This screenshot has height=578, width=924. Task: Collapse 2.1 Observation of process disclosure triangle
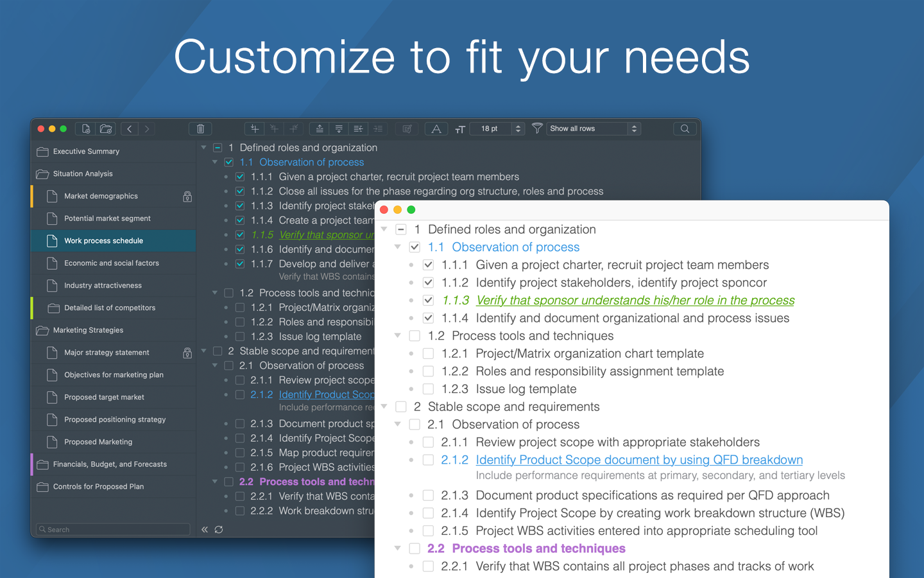click(397, 424)
